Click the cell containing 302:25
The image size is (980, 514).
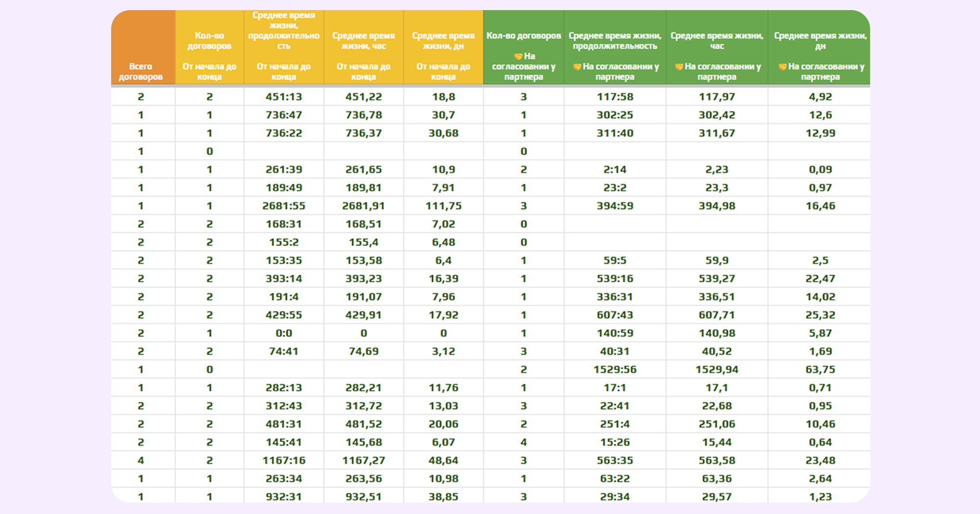[x=614, y=115]
